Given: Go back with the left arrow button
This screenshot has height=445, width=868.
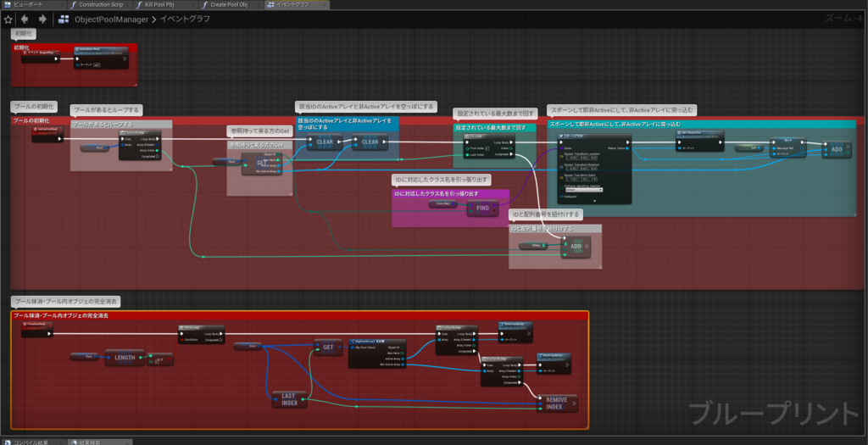Looking at the screenshot, I should coord(25,19).
